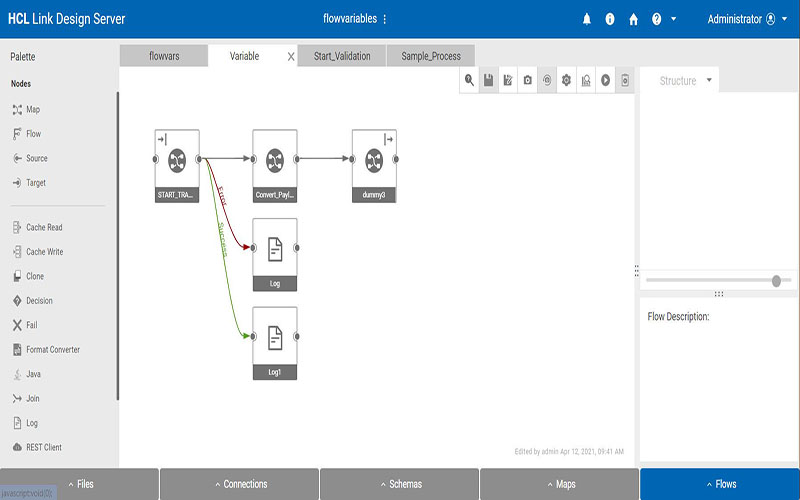Open flow settings gear icon

tap(566, 80)
